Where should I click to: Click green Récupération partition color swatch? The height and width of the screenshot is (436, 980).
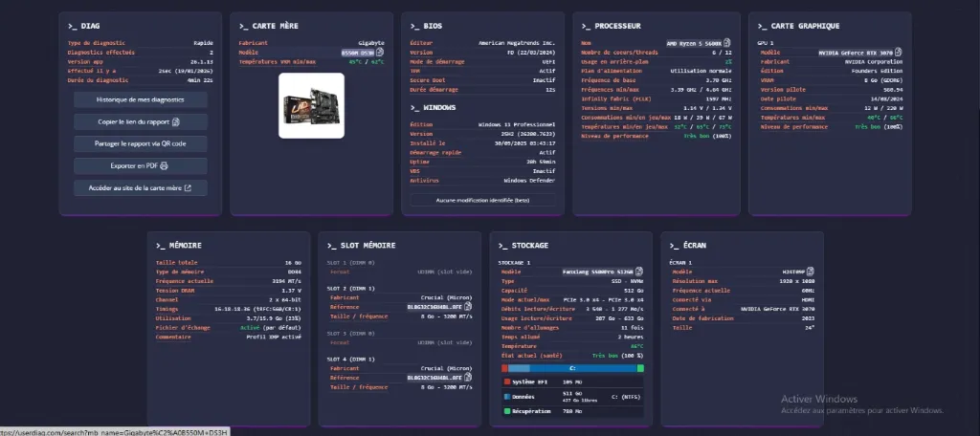pos(505,411)
